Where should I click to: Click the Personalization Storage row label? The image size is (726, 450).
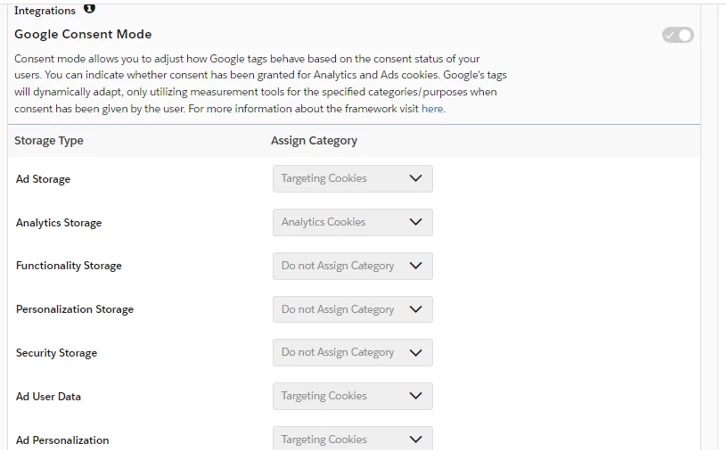(74, 310)
